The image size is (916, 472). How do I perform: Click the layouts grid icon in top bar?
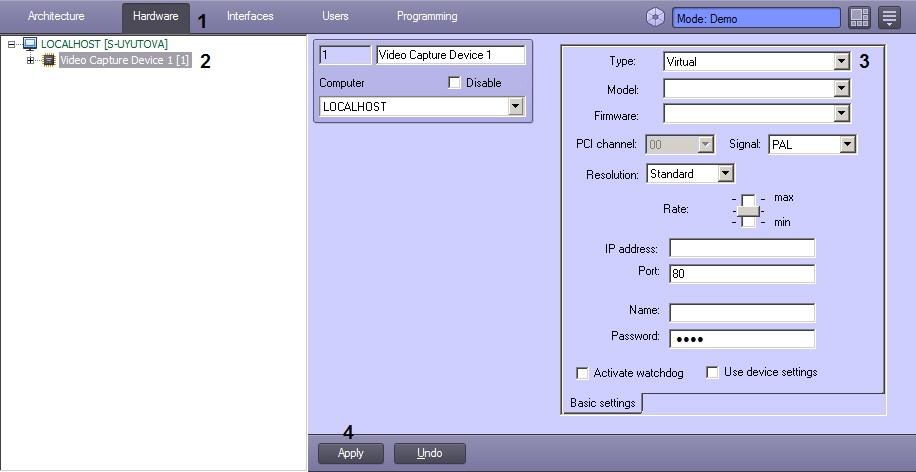click(859, 18)
